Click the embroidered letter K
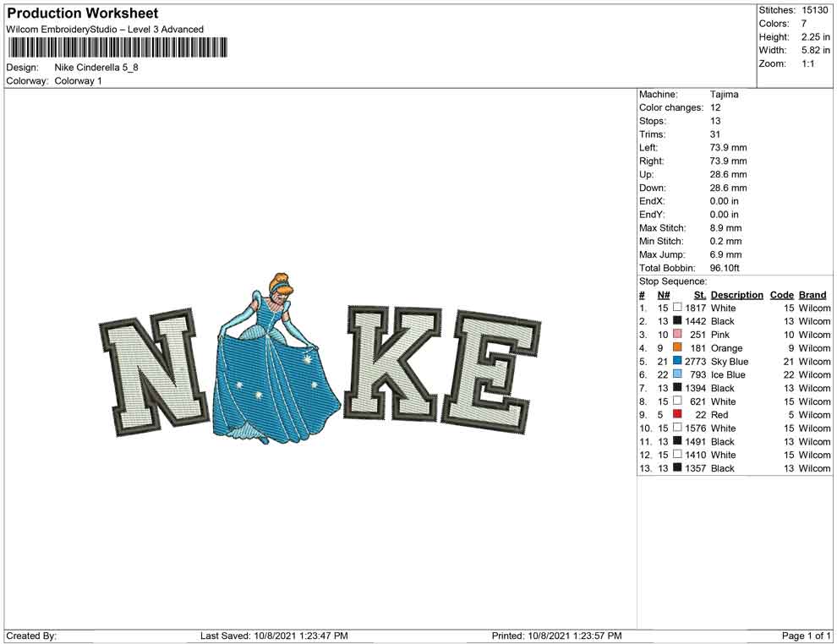This screenshot has height=644, width=837. pyautogui.click(x=394, y=363)
